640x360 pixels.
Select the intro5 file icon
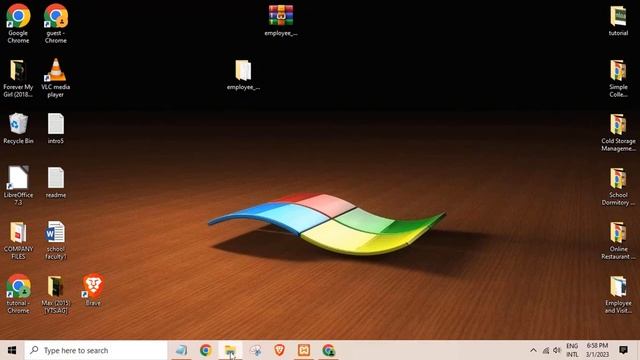(x=56, y=128)
